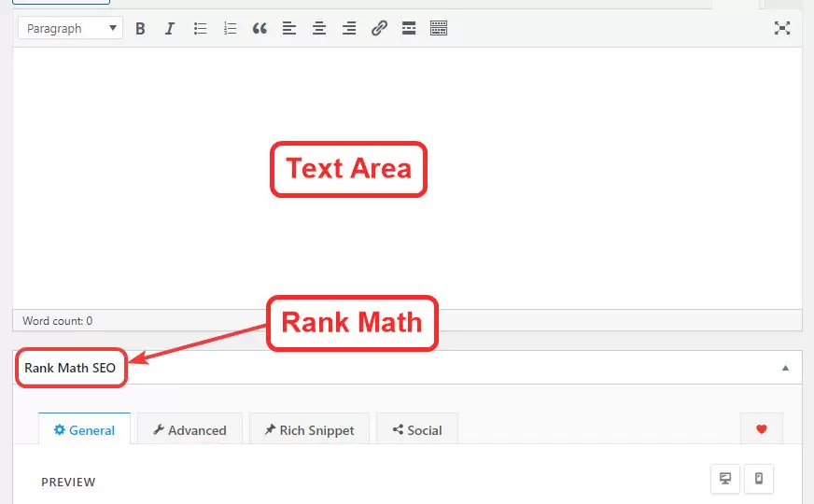Center align the text
The height and width of the screenshot is (504, 814).
[319, 28]
